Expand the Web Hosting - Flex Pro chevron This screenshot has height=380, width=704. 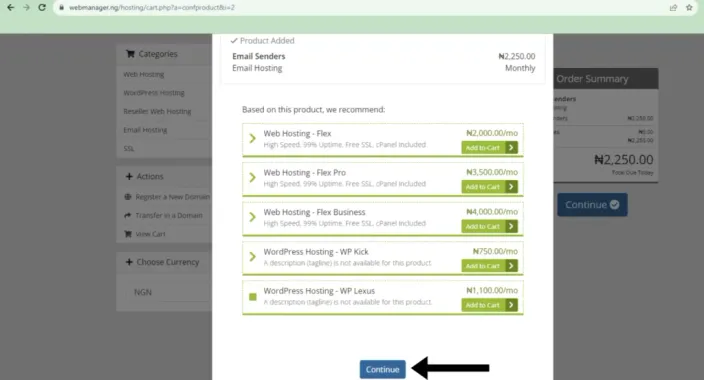point(252,177)
